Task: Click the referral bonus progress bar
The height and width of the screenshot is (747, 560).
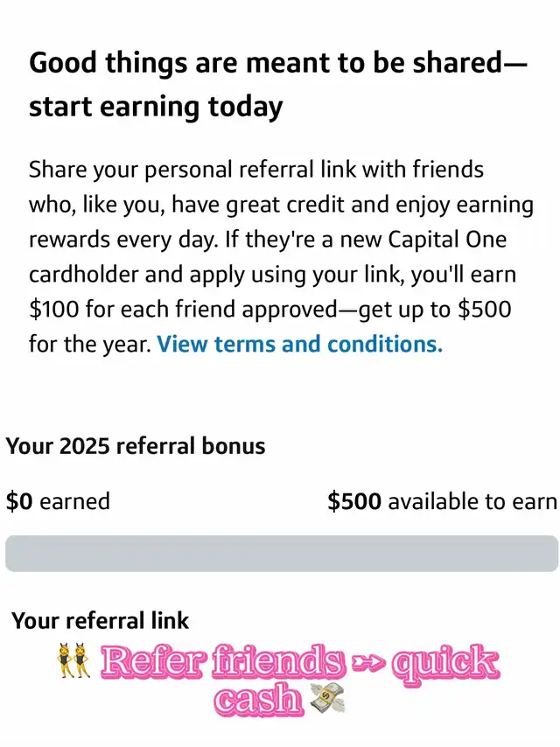Action: coord(281,554)
